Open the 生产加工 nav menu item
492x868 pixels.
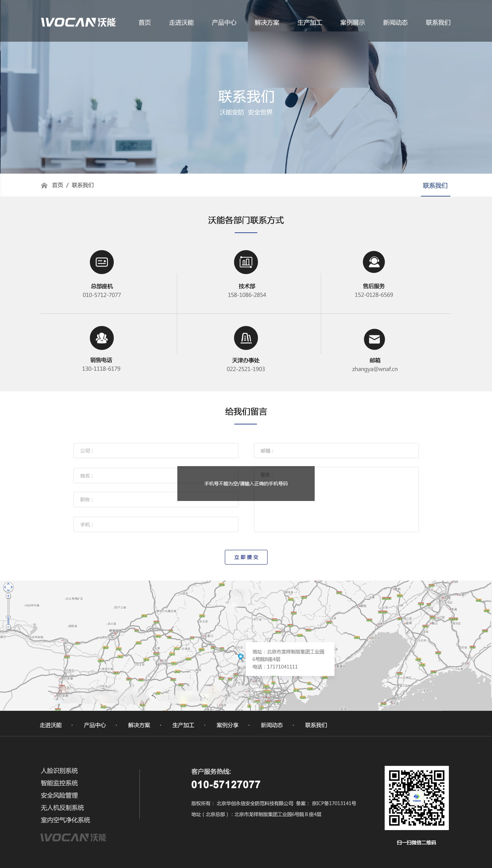tap(310, 23)
